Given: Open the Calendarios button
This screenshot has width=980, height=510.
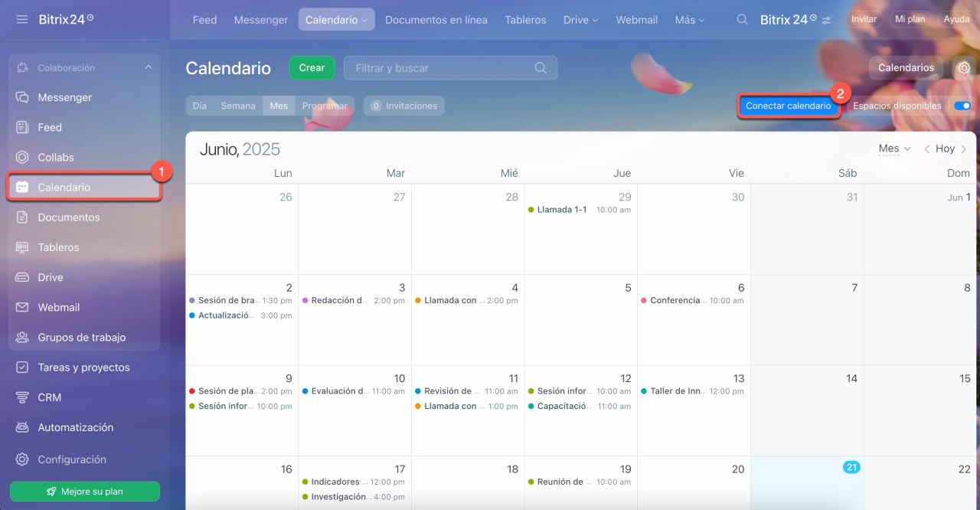Looking at the screenshot, I should pyautogui.click(x=906, y=67).
